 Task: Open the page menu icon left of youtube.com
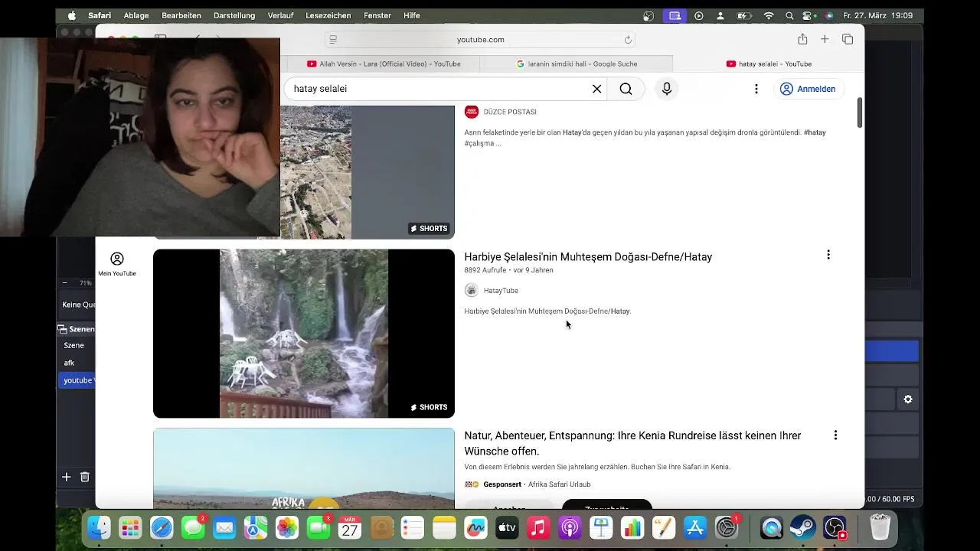point(332,40)
